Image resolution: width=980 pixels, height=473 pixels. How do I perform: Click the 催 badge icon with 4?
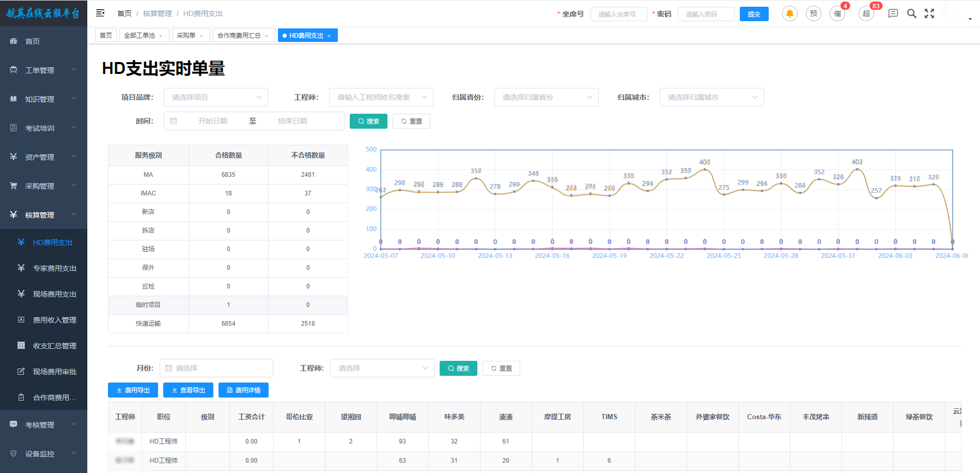(837, 14)
